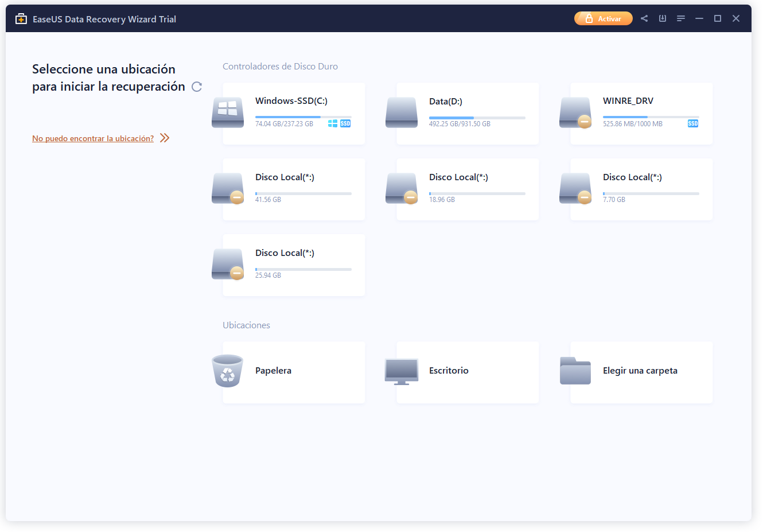Click the 'WINRE_DRV' drive name
763x532 pixels.
(628, 101)
